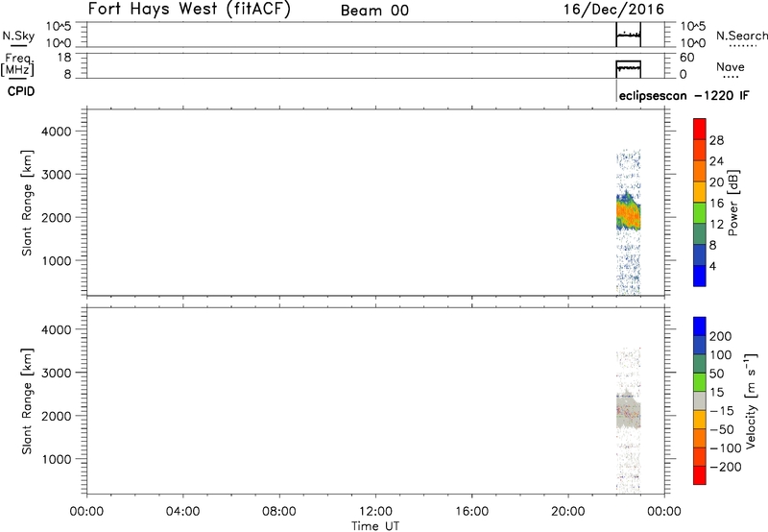The height and width of the screenshot is (532, 768).
Task: Click the '4000' tick on power panel axis
Action: coord(57,132)
